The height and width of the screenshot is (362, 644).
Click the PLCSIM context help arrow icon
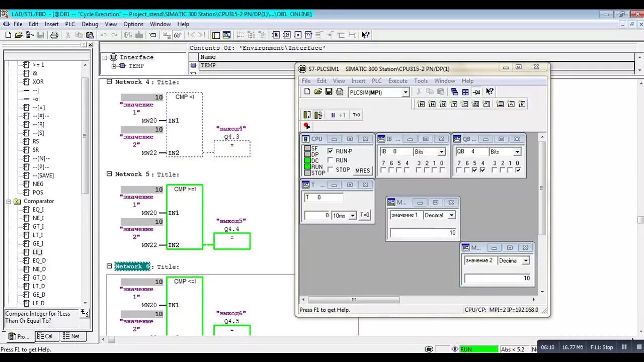tap(490, 92)
